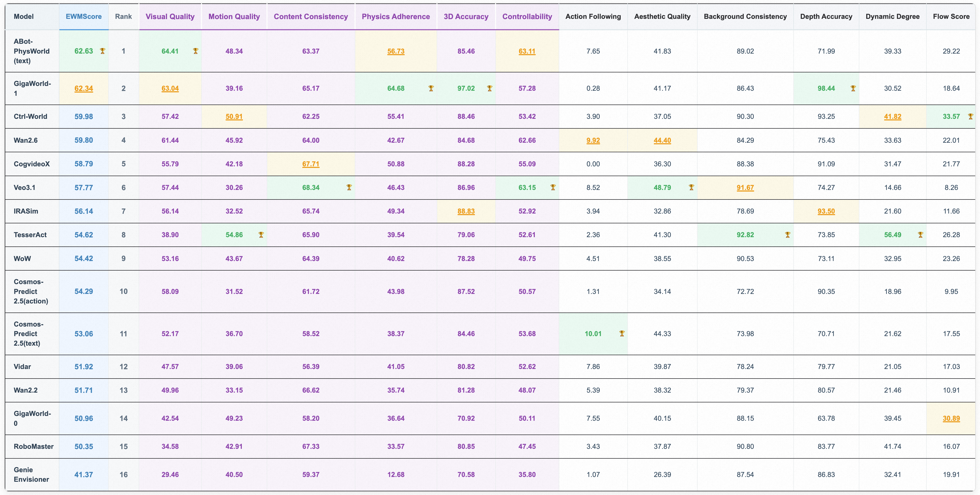
Task: Click the trophy next to Flow Score 33.57
Action: point(970,116)
